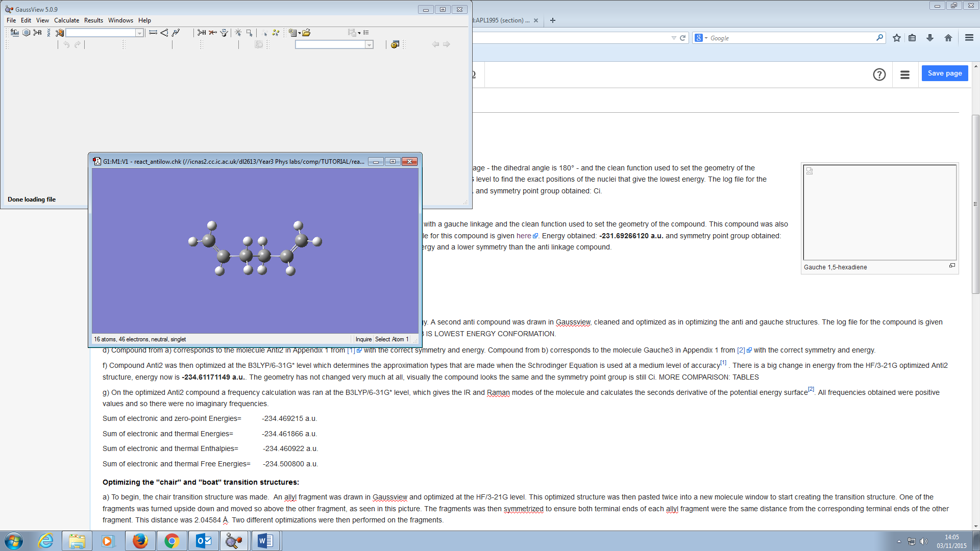Click the Modify Bond tool
The width and height of the screenshot is (980, 551).
pos(153,33)
